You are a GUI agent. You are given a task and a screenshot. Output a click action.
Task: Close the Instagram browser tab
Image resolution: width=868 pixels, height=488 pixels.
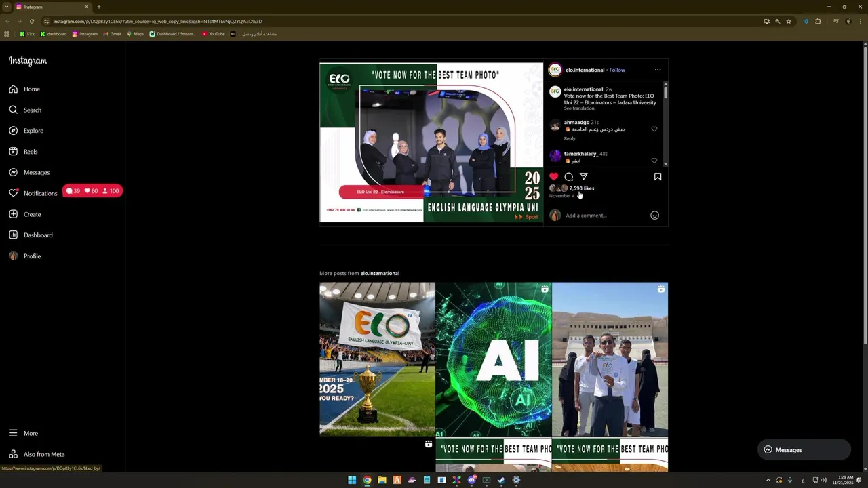click(x=87, y=7)
